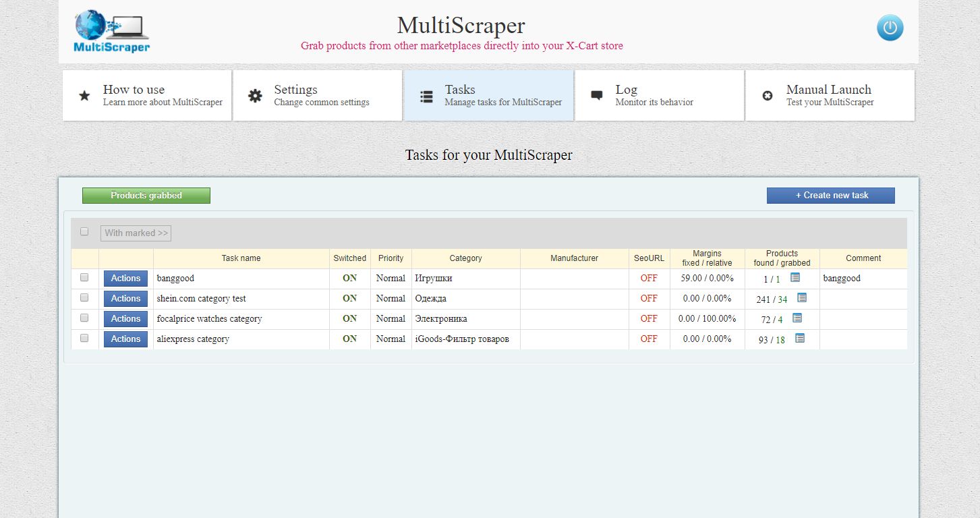The height and width of the screenshot is (518, 980).
Task: Click the banggood comment cell
Action: 863,278
